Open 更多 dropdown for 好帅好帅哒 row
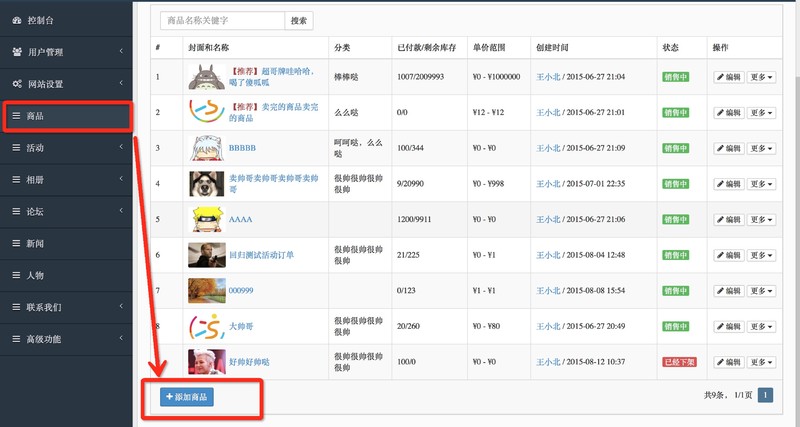This screenshot has width=800, height=427. [x=762, y=362]
